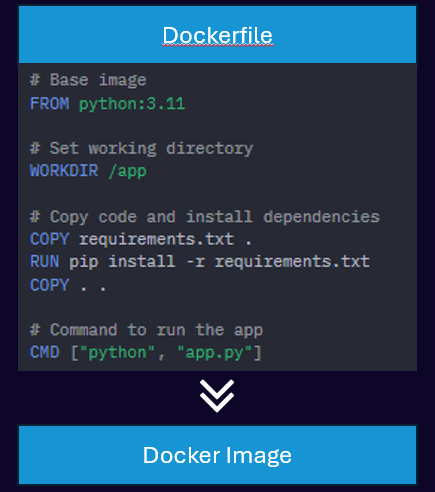
Task: Click the '# Base image' comment line
Action: 88,80
